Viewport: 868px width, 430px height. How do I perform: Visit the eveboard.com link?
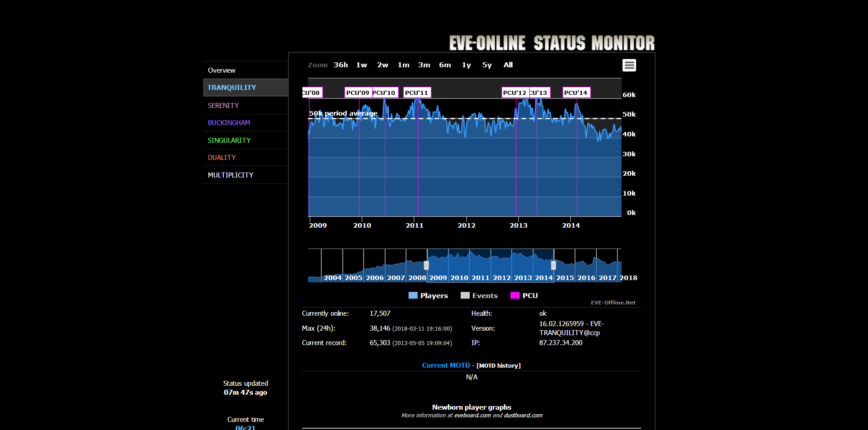coord(472,416)
